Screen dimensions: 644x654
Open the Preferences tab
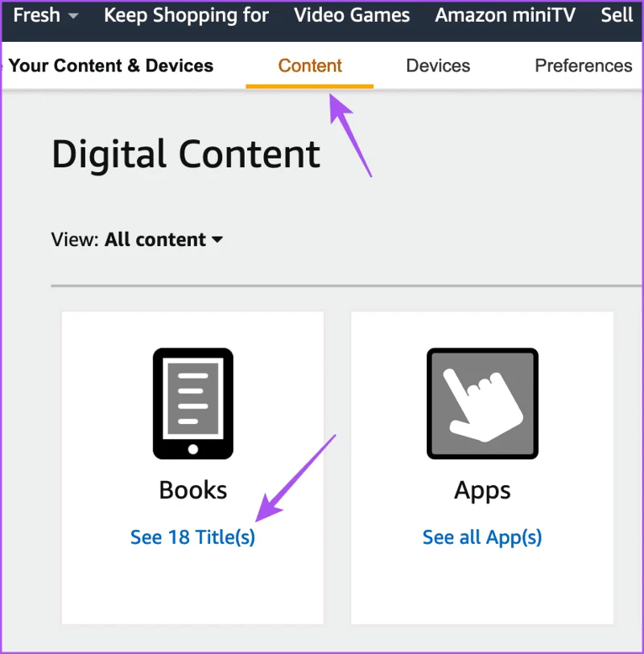[584, 65]
